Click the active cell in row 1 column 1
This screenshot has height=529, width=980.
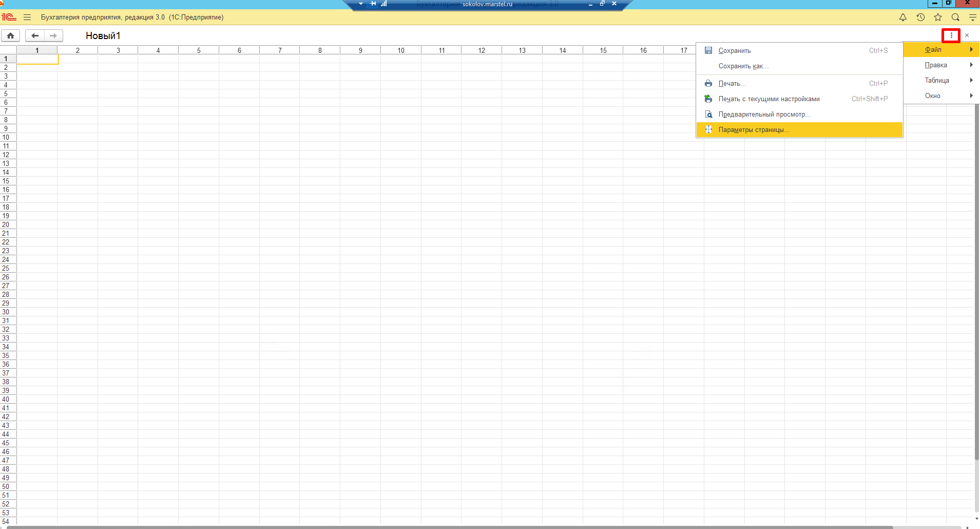click(x=37, y=59)
